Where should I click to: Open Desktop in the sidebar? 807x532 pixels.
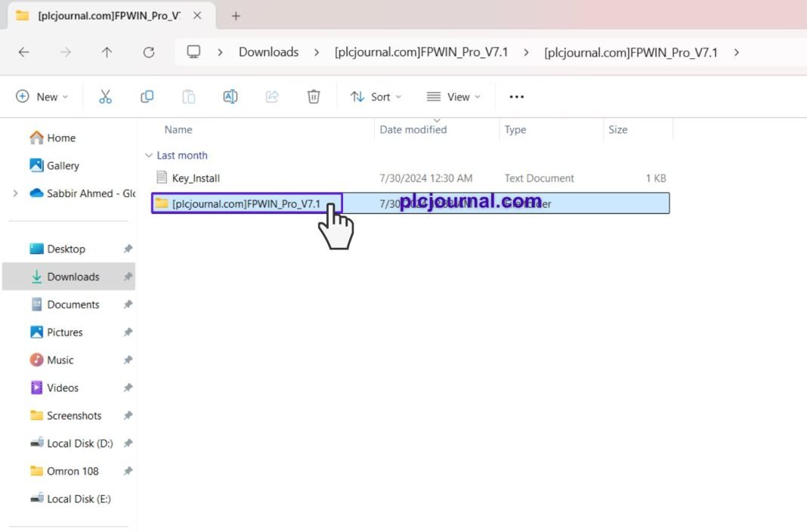[x=57, y=249]
